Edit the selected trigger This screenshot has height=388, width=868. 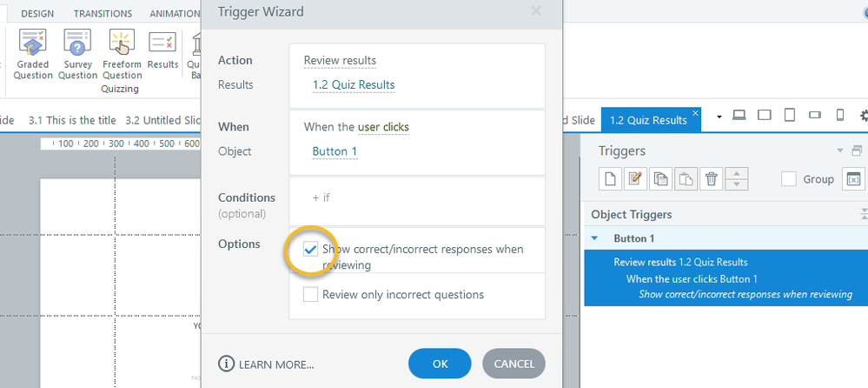tap(635, 178)
